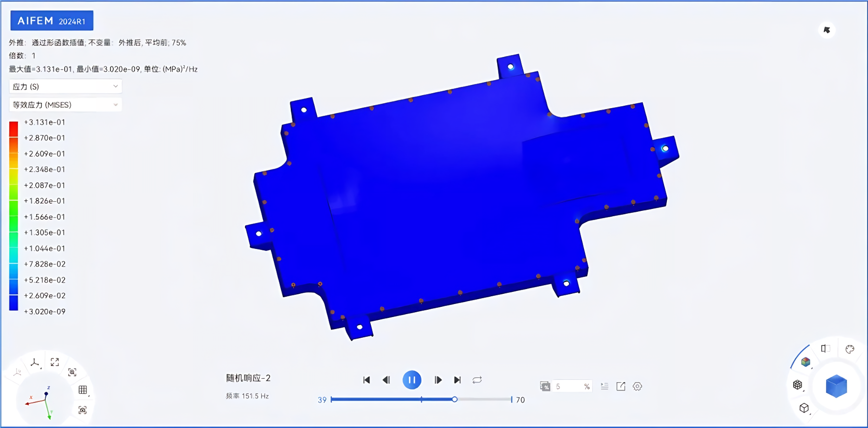Click the fit-to-screen expand icon
This screenshot has width=868, height=428.
tap(55, 362)
